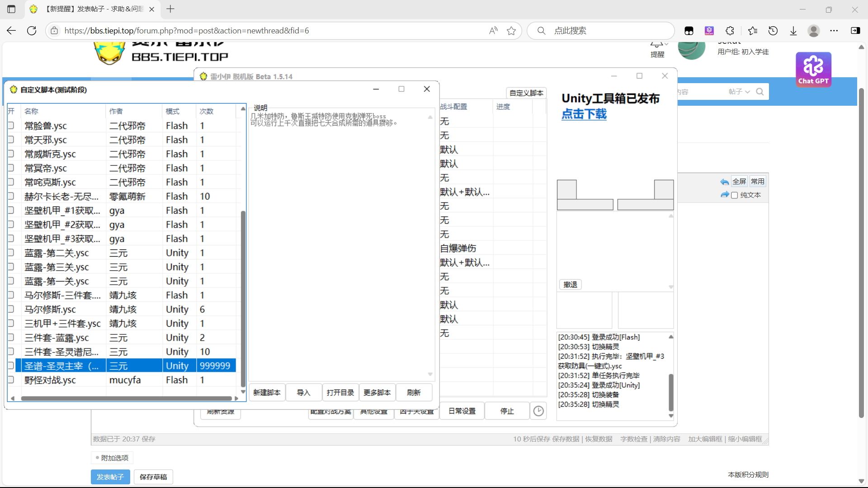Click the black extension icon in toolbar
The width and height of the screenshot is (868, 488).
tap(689, 31)
